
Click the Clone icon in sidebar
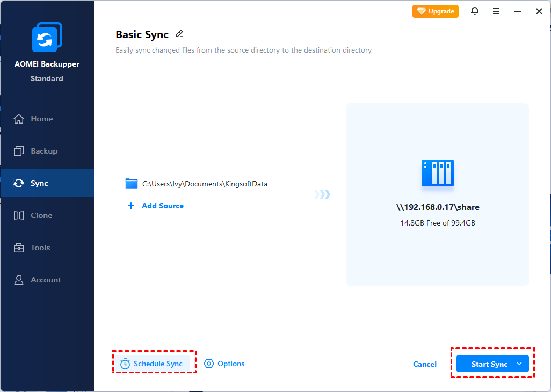(19, 215)
